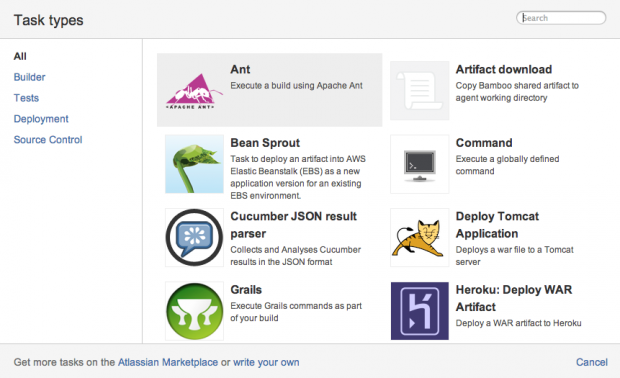
Task: Filter tasks by Tests category
Action: [x=26, y=98]
